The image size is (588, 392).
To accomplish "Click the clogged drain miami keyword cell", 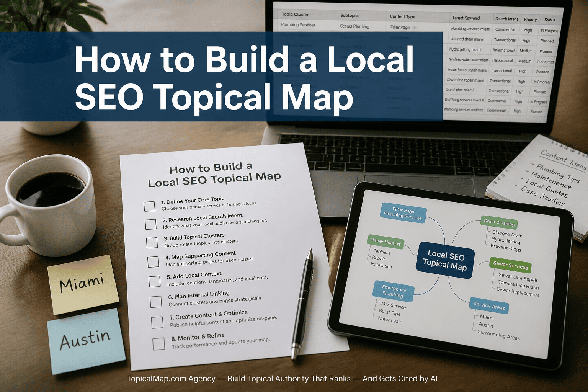I will 467,39.
